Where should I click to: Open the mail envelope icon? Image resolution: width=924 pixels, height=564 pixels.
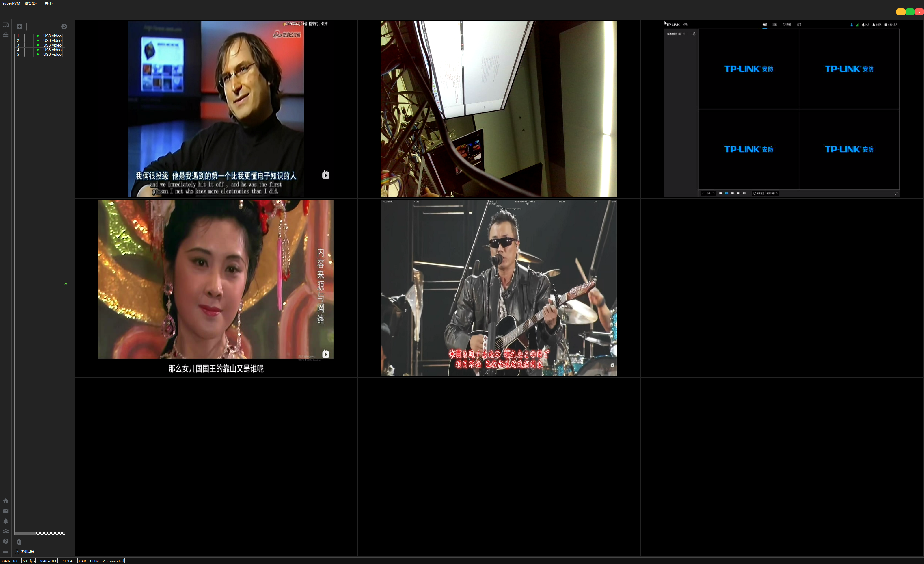click(5, 511)
